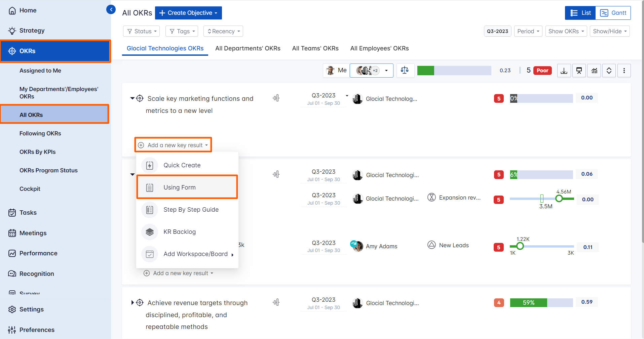This screenshot has height=339, width=644.
Task: Click the Create Objective button
Action: 188,13
